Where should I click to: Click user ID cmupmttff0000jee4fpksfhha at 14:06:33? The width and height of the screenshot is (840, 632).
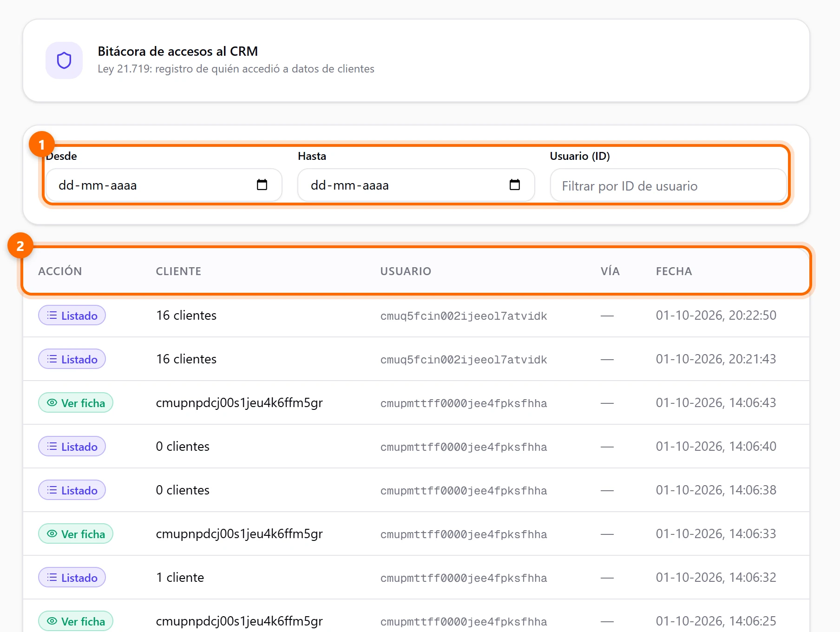[x=464, y=534]
